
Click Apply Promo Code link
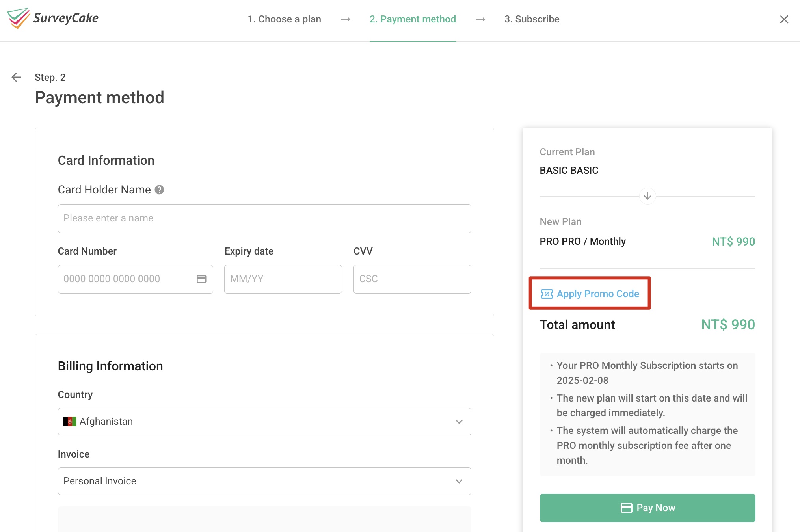coord(597,294)
